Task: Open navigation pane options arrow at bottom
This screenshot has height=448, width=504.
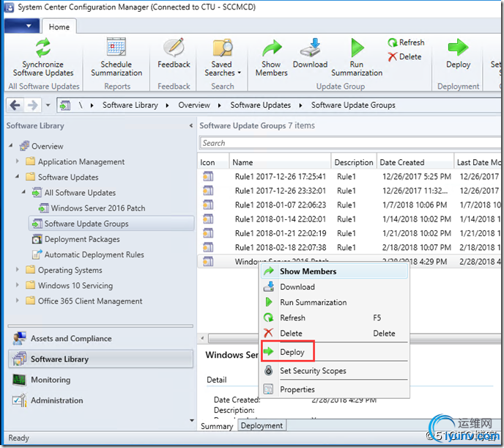Action: (x=192, y=420)
